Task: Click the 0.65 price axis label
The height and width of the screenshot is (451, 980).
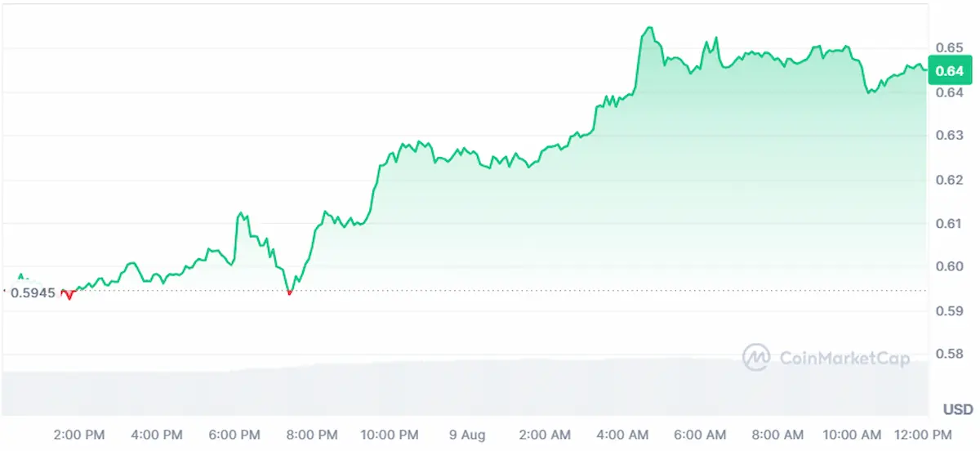Action: [x=950, y=47]
